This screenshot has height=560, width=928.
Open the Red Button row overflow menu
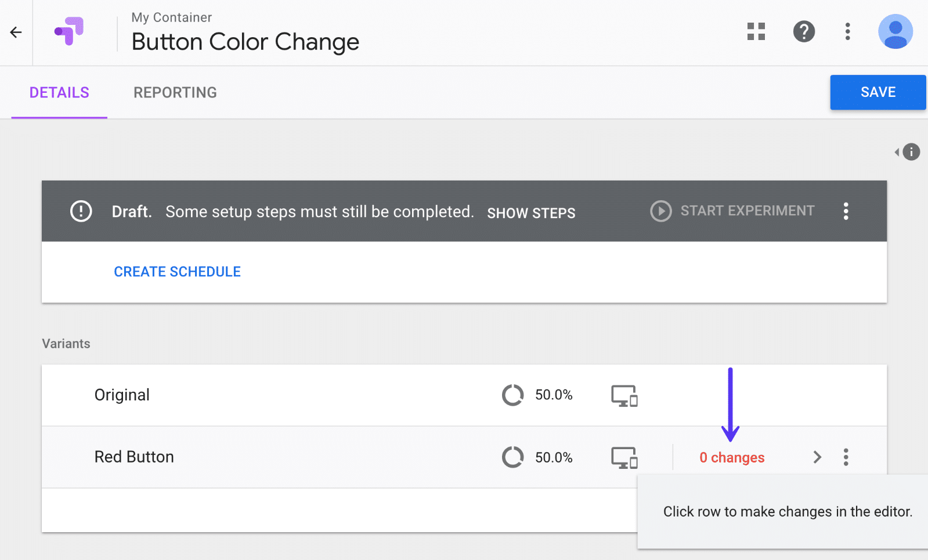[x=846, y=457]
